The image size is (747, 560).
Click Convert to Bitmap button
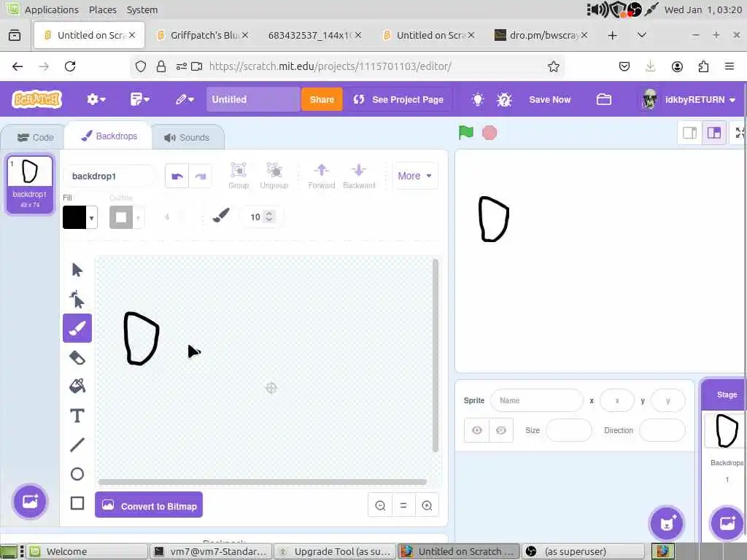(x=149, y=505)
